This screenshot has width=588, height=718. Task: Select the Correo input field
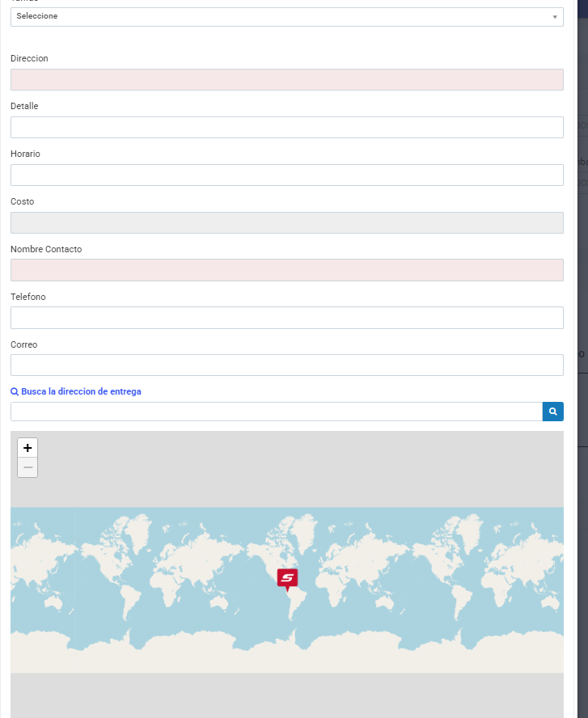pyautogui.click(x=286, y=365)
